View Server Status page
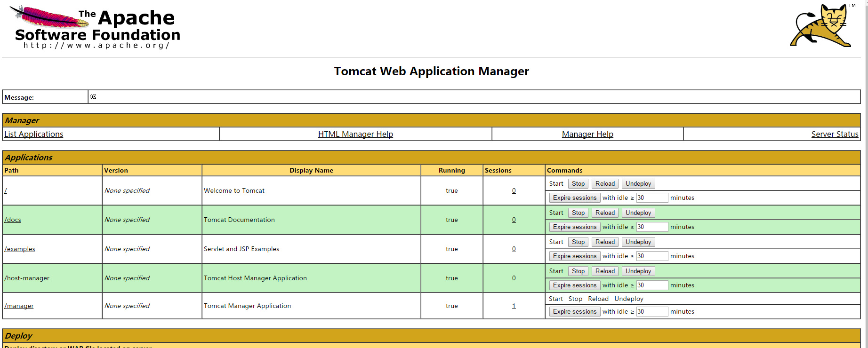The width and height of the screenshot is (868, 348). (x=835, y=134)
